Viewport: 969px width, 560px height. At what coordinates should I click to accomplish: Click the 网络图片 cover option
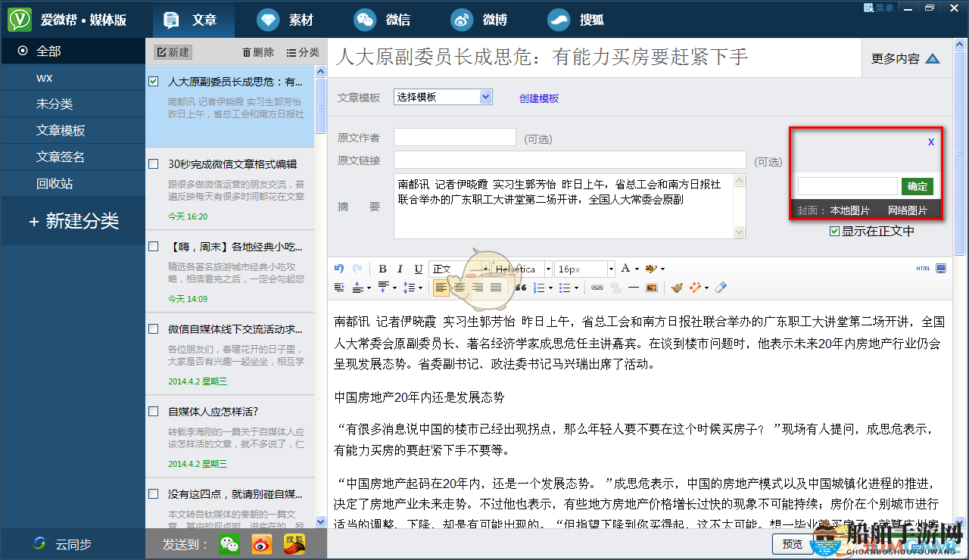[x=907, y=210]
